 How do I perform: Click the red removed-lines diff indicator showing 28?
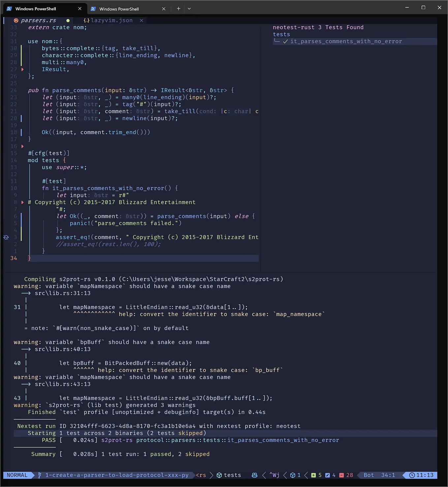[x=342, y=475]
